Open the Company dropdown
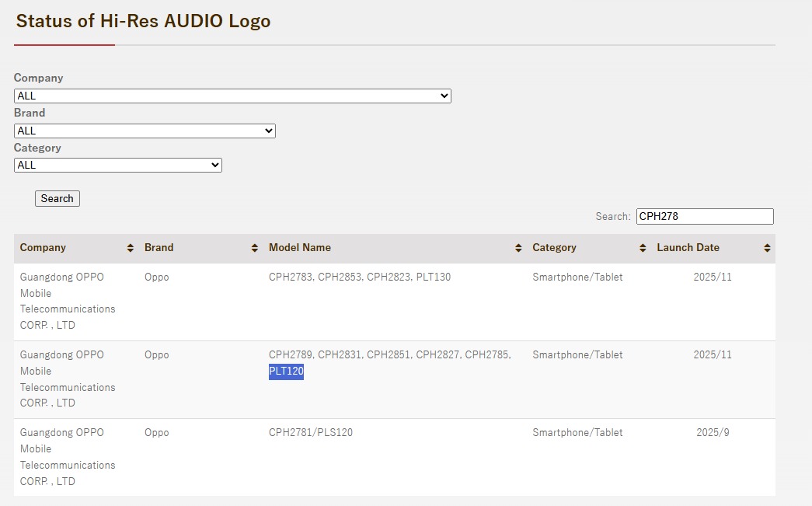 [x=232, y=96]
